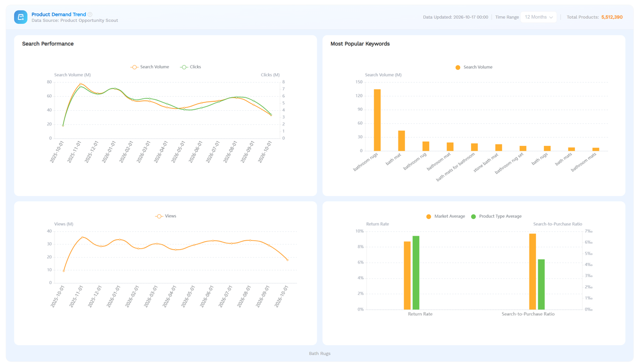Image resolution: width=640 pixels, height=364 pixels.
Task: Select the bath mat keyword bar
Action: [401, 141]
